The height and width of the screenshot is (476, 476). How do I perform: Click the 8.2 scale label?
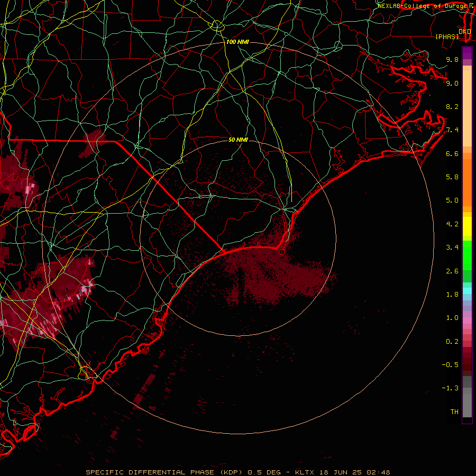[452, 106]
